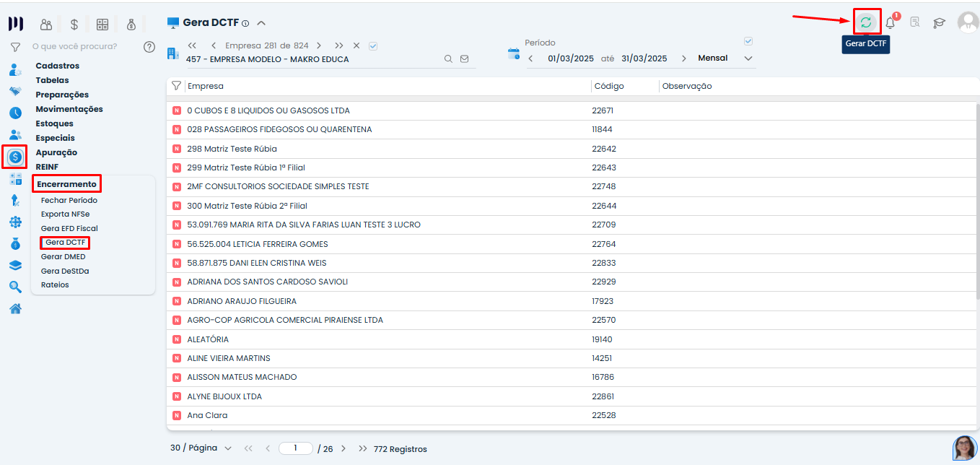Screen dimensions: 980x465
Task: Open the 30 / Página size dropdown
Action: [201, 448]
